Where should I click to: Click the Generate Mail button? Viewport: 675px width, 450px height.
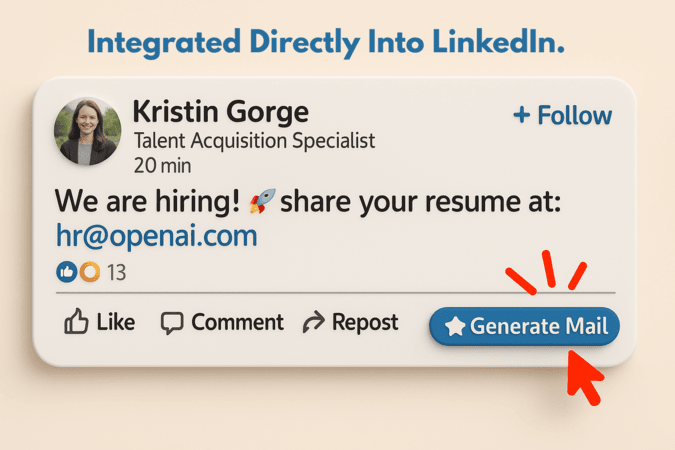[524, 326]
